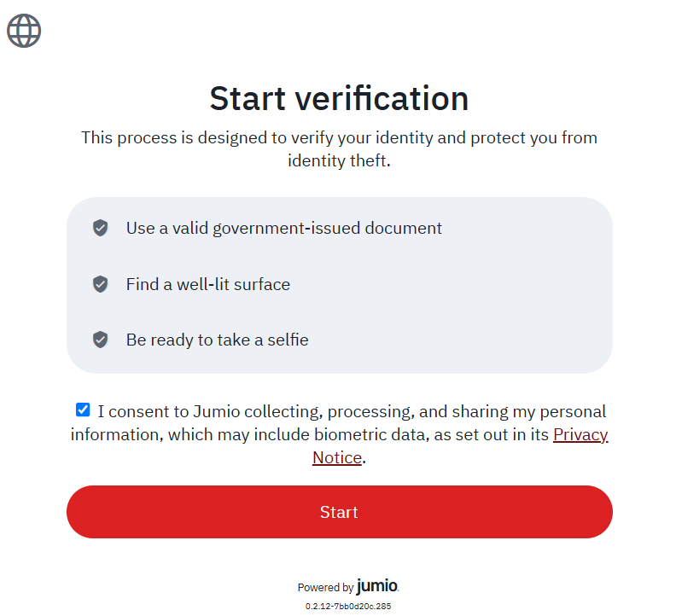Click the "identity theft." description line
The width and height of the screenshot is (676, 616).
click(x=339, y=160)
